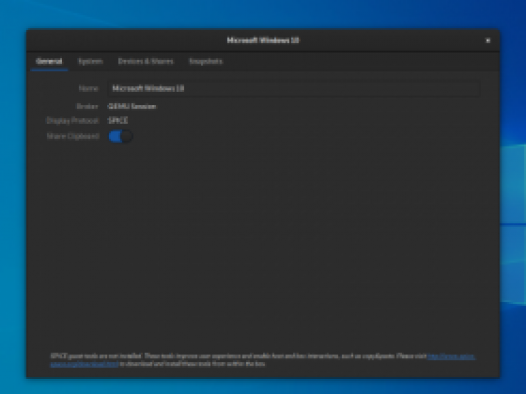526x394 pixels.
Task: Open the System tab
Action: [x=90, y=61]
